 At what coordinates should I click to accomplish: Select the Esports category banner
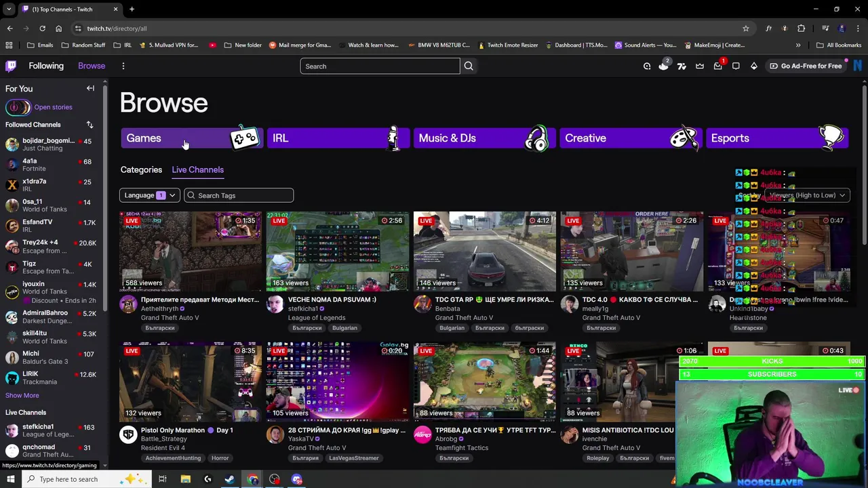tap(777, 138)
